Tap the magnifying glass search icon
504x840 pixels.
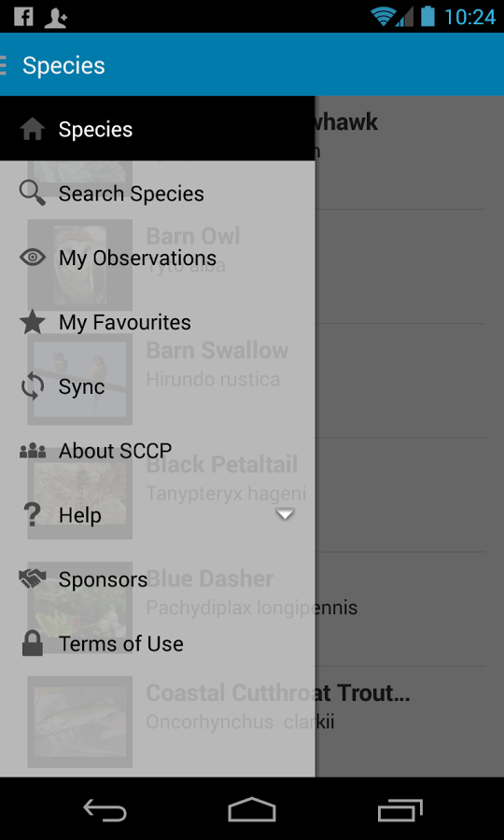click(x=32, y=193)
